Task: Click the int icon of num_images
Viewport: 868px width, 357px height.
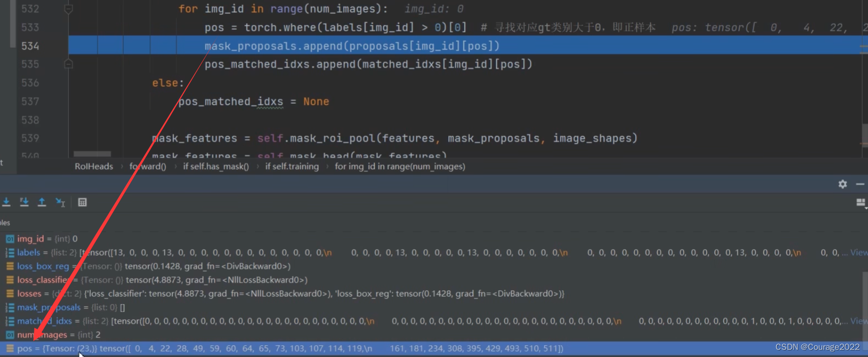Action: 10,334
